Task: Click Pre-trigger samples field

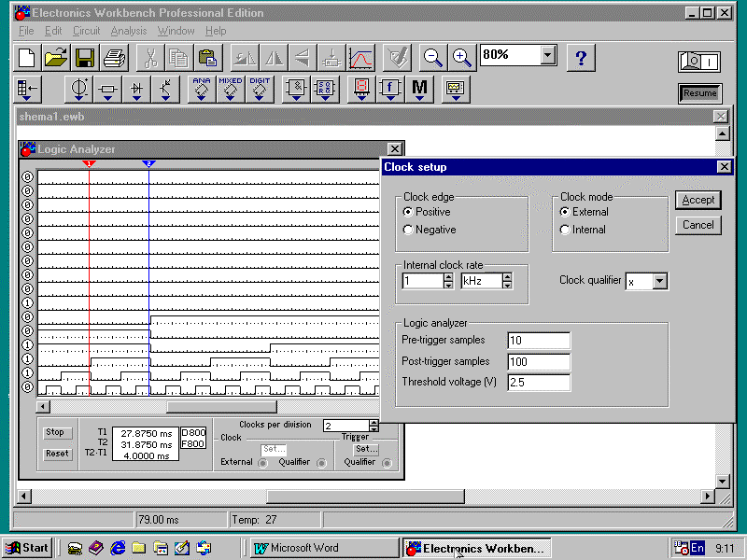Action: click(539, 341)
